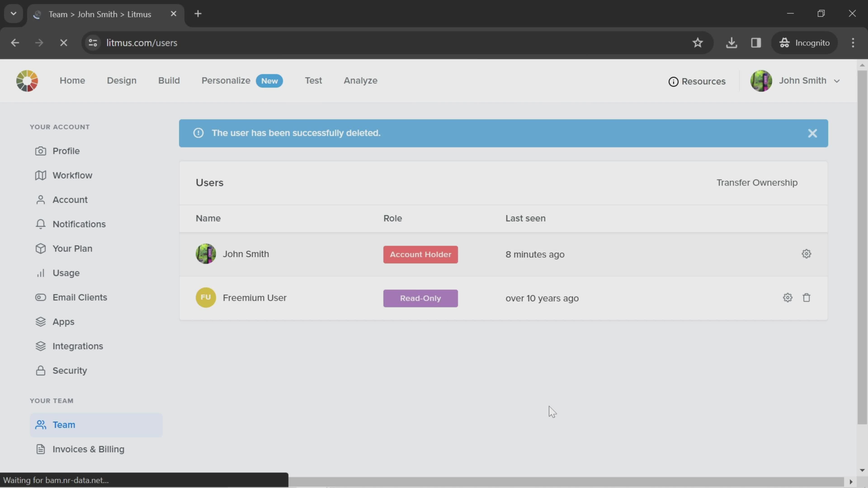This screenshot has width=868, height=488.
Task: Open Chrome three-dot menu
Action: pos(853,43)
